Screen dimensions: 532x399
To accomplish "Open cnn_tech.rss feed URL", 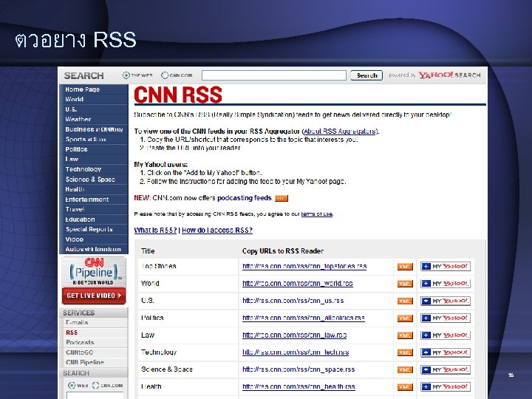I will tap(296, 352).
